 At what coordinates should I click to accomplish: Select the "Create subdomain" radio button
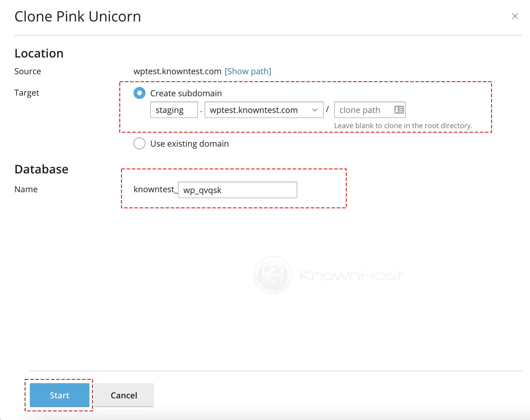pyautogui.click(x=139, y=93)
